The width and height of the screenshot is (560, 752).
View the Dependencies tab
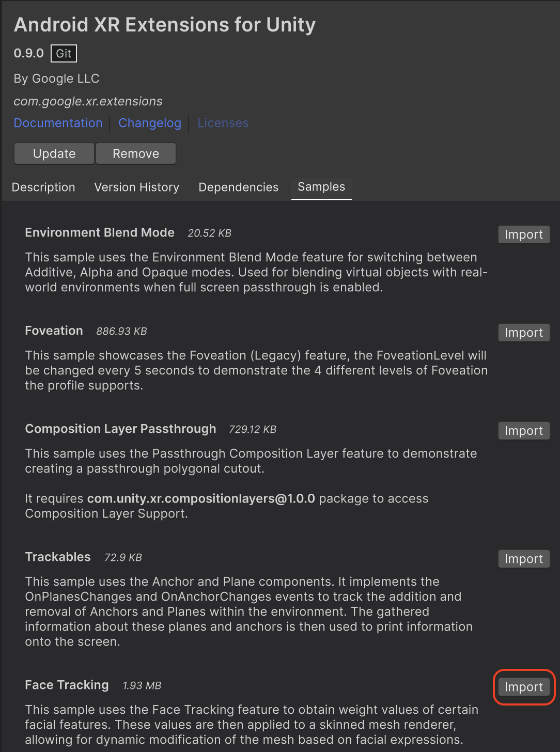coord(238,187)
